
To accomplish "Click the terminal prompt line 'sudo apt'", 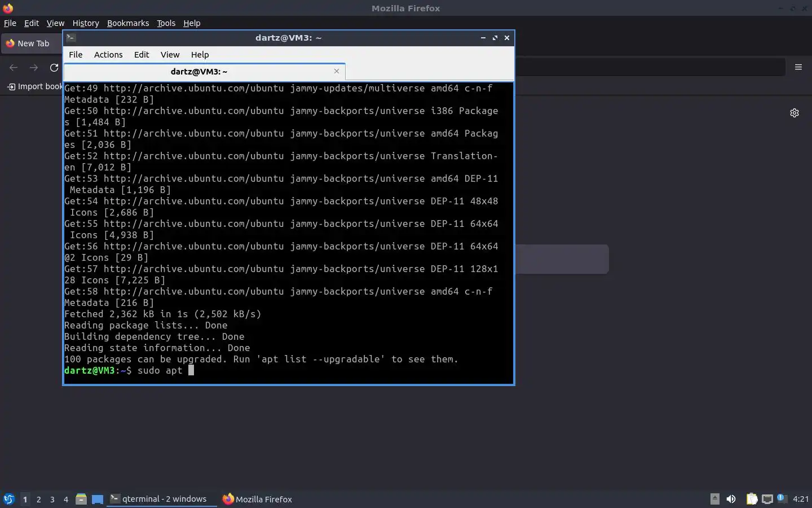I will point(129,370).
